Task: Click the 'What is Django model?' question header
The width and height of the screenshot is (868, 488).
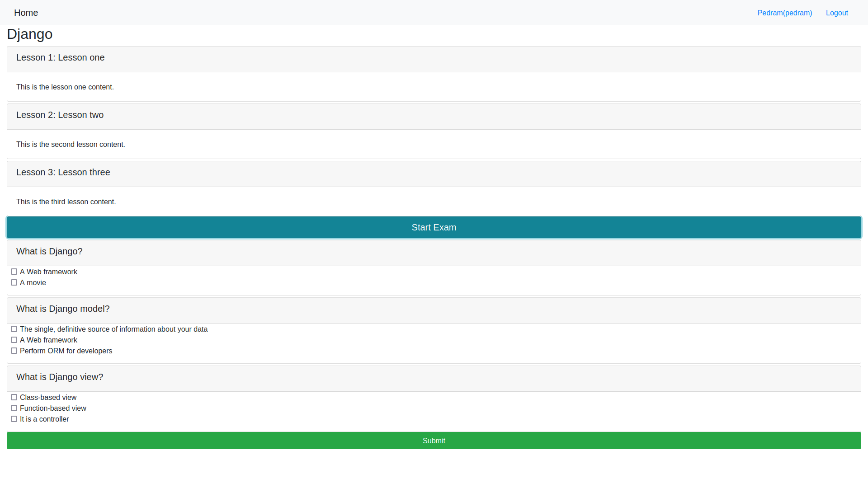Action: [x=63, y=309]
